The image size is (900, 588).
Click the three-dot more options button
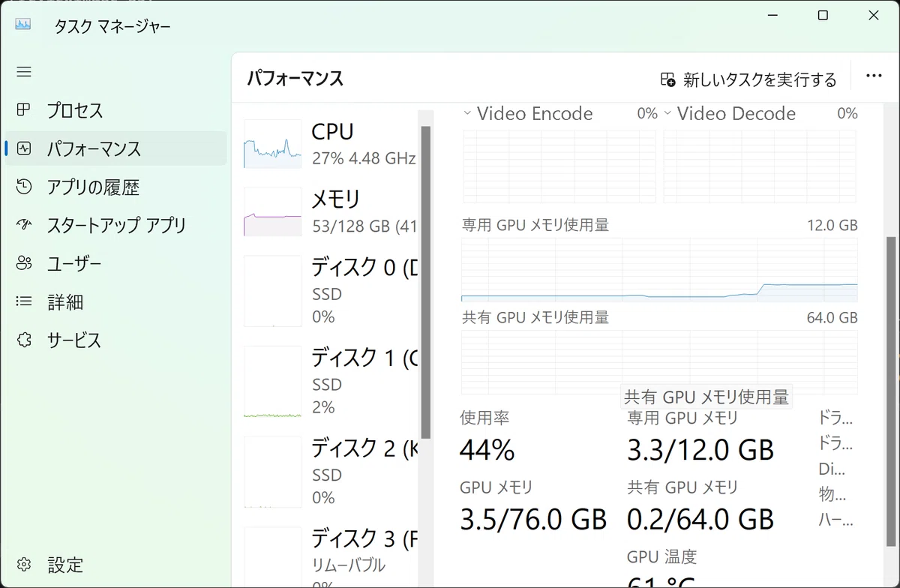coord(874,76)
